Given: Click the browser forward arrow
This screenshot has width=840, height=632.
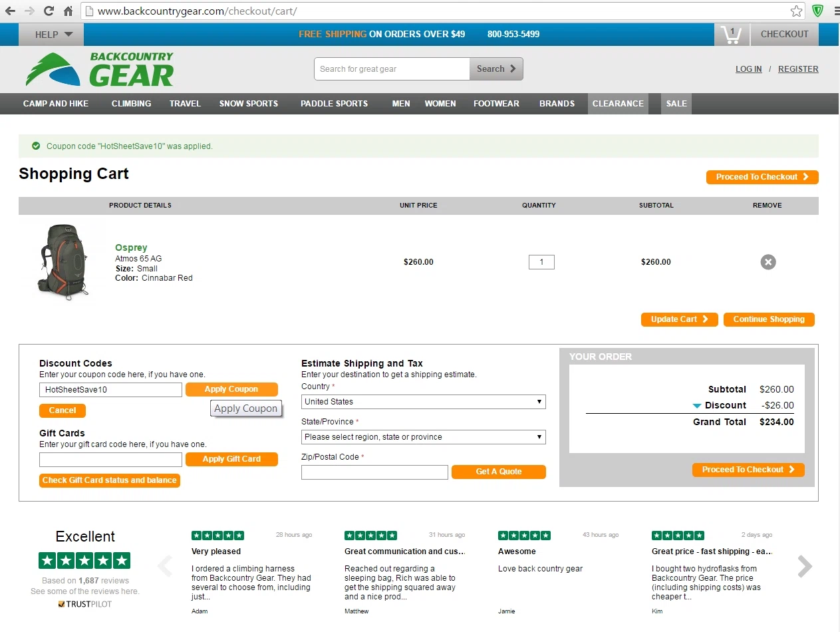Looking at the screenshot, I should point(29,11).
